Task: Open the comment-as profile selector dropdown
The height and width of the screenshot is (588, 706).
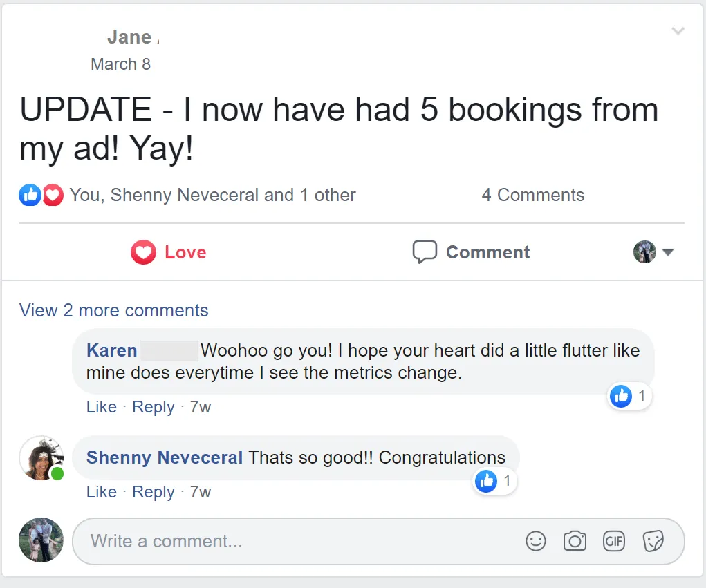Action: [x=653, y=252]
